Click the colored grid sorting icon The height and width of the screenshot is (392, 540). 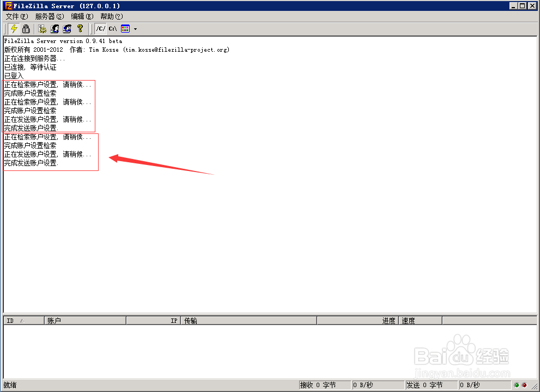click(x=125, y=28)
